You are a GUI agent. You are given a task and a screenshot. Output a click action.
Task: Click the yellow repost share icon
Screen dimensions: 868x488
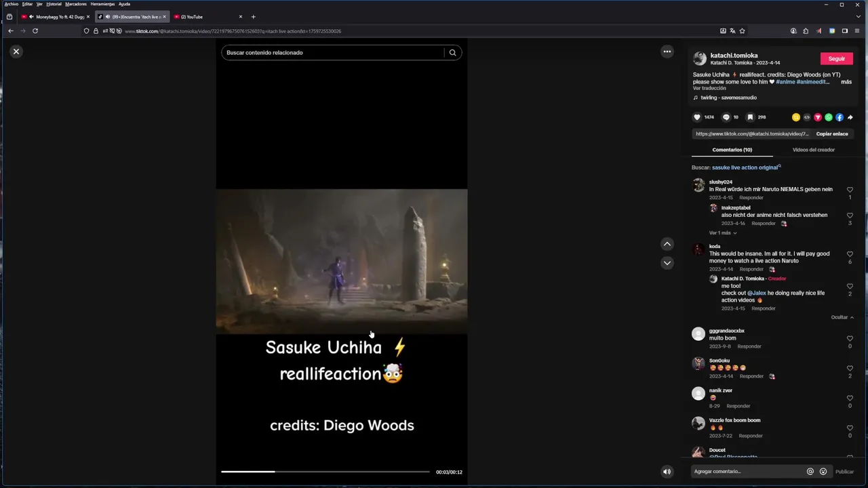[x=796, y=117]
